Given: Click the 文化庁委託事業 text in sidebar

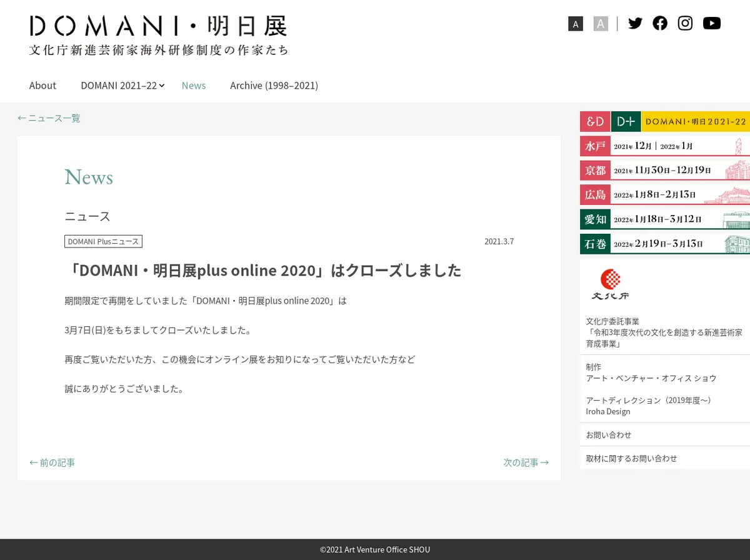Looking at the screenshot, I should pyautogui.click(x=612, y=321).
